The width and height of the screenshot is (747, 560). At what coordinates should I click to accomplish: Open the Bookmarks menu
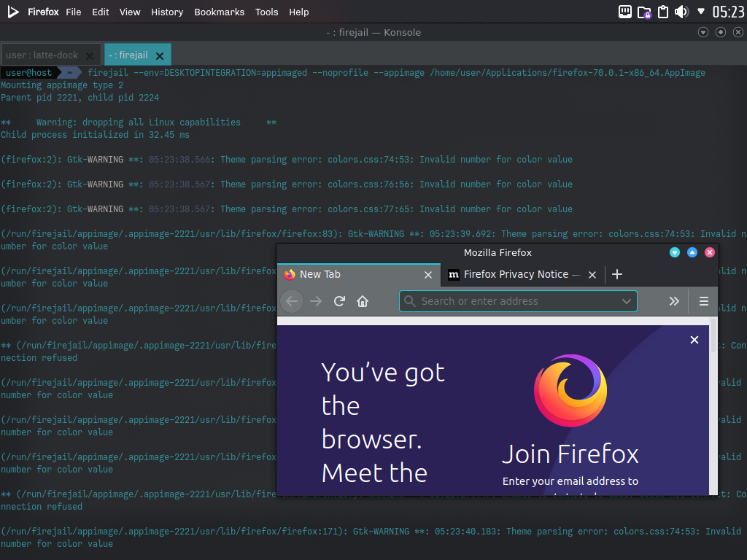coord(219,12)
